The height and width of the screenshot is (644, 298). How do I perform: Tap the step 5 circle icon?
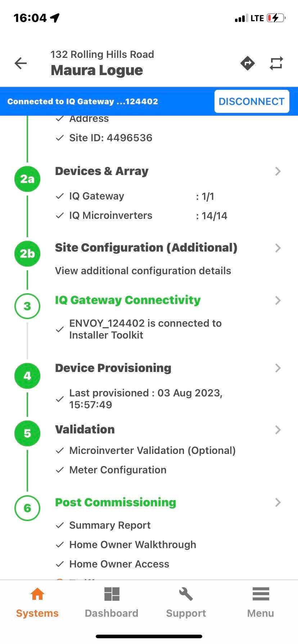27,433
